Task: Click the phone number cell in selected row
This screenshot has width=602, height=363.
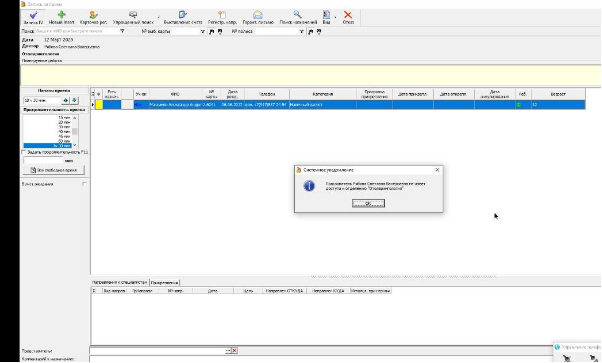Action: click(x=267, y=104)
